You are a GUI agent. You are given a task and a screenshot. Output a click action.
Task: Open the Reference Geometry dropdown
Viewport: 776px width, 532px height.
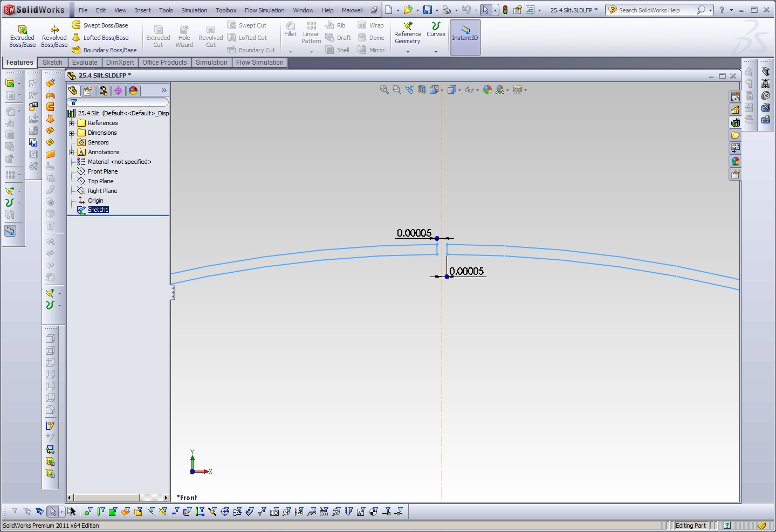click(408, 52)
